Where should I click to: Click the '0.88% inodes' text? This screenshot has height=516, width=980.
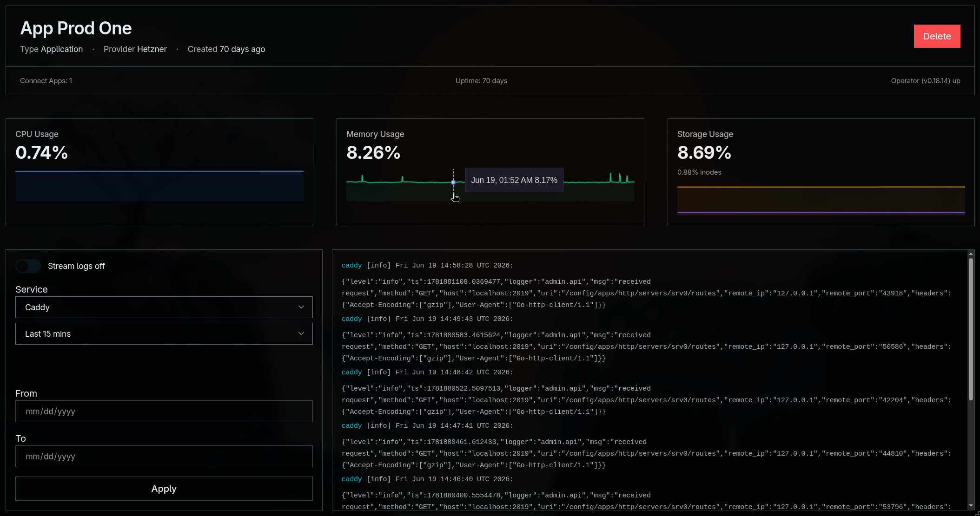tap(699, 172)
